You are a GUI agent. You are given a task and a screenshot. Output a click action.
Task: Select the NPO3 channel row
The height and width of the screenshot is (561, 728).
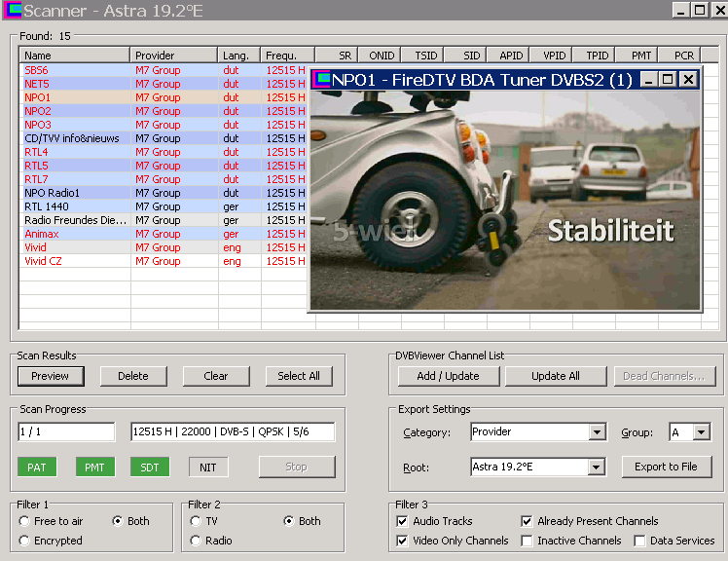(x=163, y=125)
